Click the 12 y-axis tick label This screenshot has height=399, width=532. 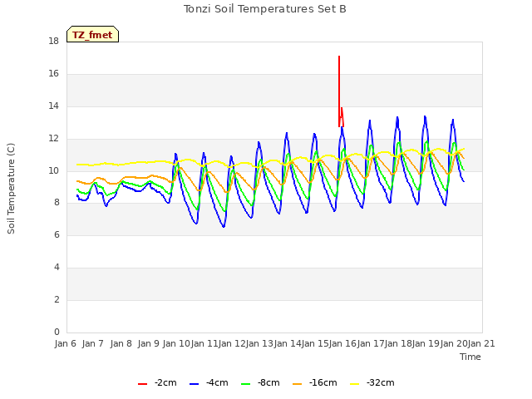(x=53, y=139)
